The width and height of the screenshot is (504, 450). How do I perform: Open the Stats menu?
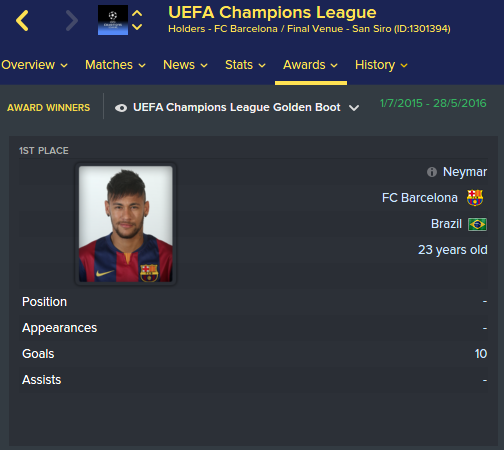pyautogui.click(x=245, y=65)
